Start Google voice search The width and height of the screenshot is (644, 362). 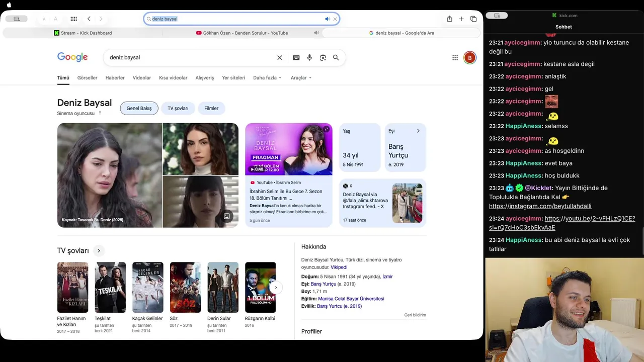(x=309, y=57)
